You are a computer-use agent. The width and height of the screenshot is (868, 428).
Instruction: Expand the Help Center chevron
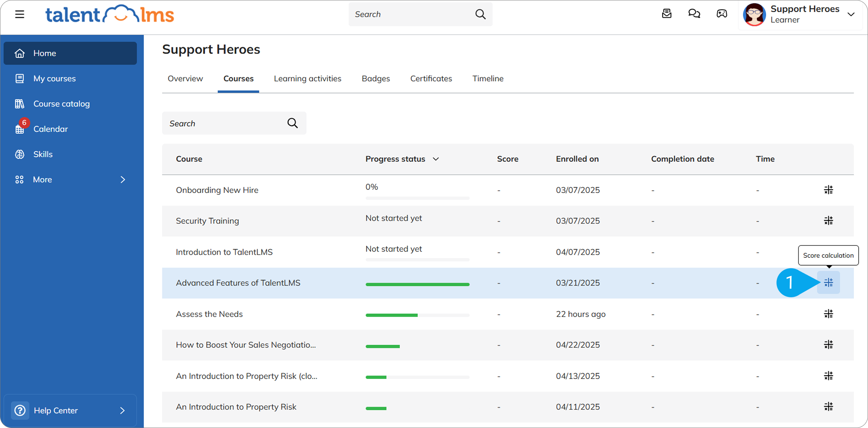coord(122,410)
